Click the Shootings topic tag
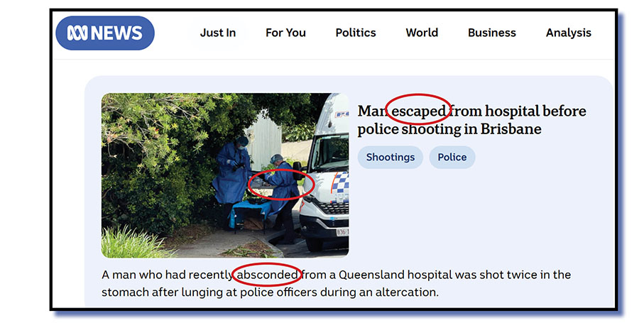Viewport: 644px width, 323px height. pyautogui.click(x=391, y=157)
